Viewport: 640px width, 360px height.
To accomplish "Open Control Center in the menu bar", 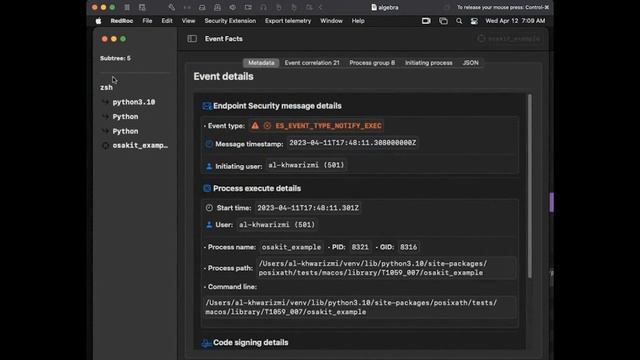I will tap(474, 21).
